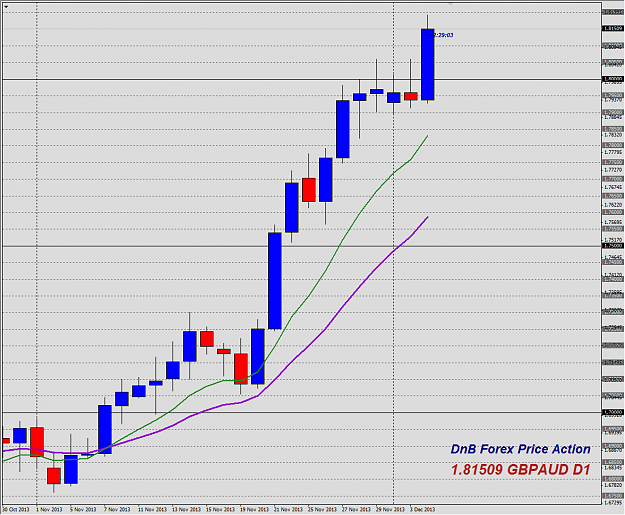The width and height of the screenshot is (625, 515).
Task: Click the 25 Nov 2013 date label
Action: tap(322, 509)
